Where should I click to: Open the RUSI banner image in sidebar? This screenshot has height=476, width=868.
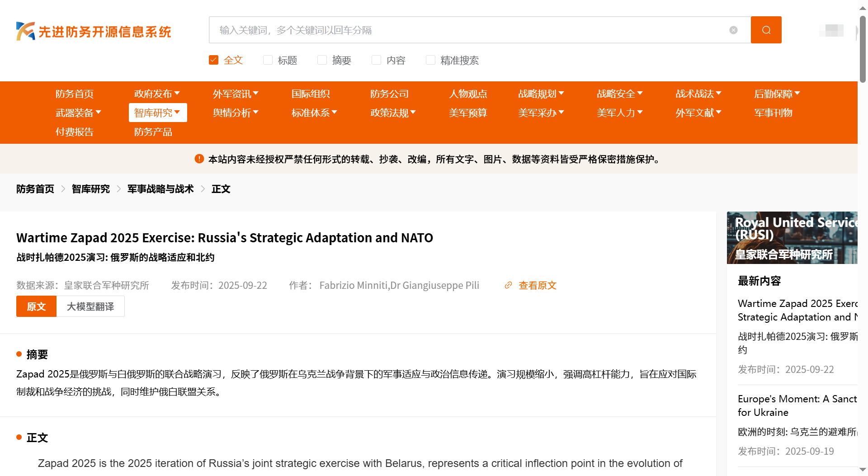tap(792, 238)
